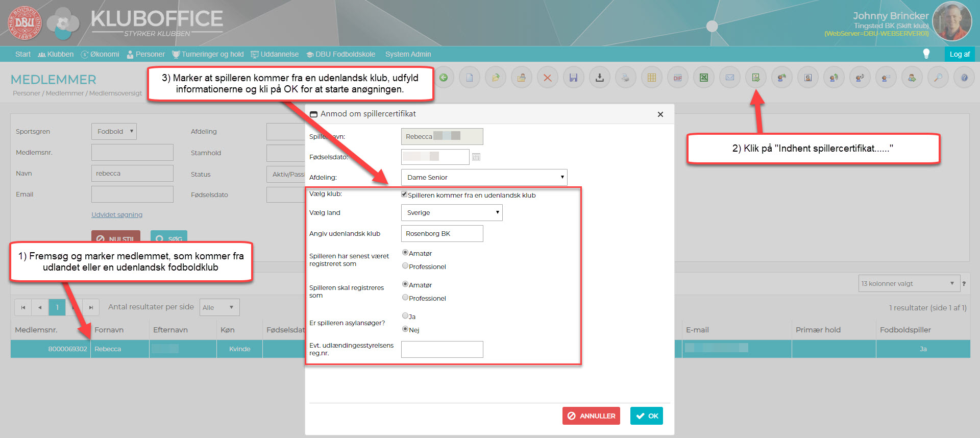The image size is (980, 438).
Task: Click the floppy disk save toolbar icon
Action: 574,78
